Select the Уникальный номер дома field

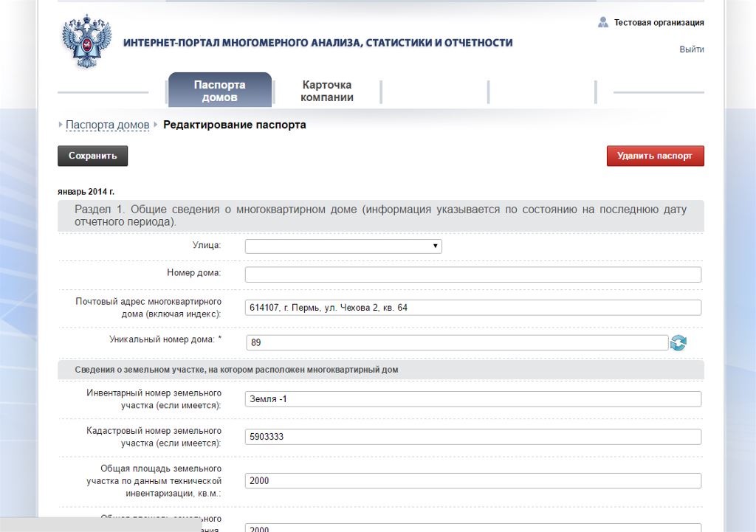(456, 342)
